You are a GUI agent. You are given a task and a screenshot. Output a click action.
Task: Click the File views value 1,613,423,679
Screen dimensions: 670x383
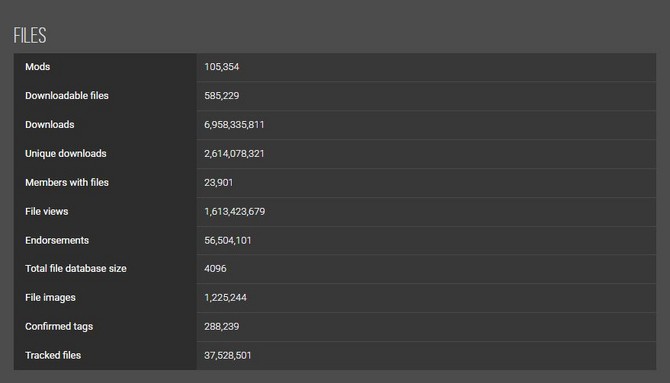(235, 211)
